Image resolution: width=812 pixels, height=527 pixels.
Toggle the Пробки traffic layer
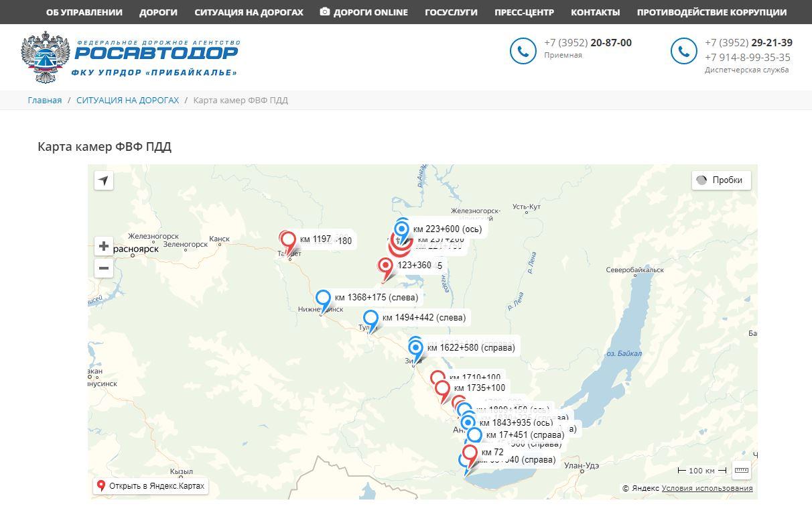coord(721,180)
